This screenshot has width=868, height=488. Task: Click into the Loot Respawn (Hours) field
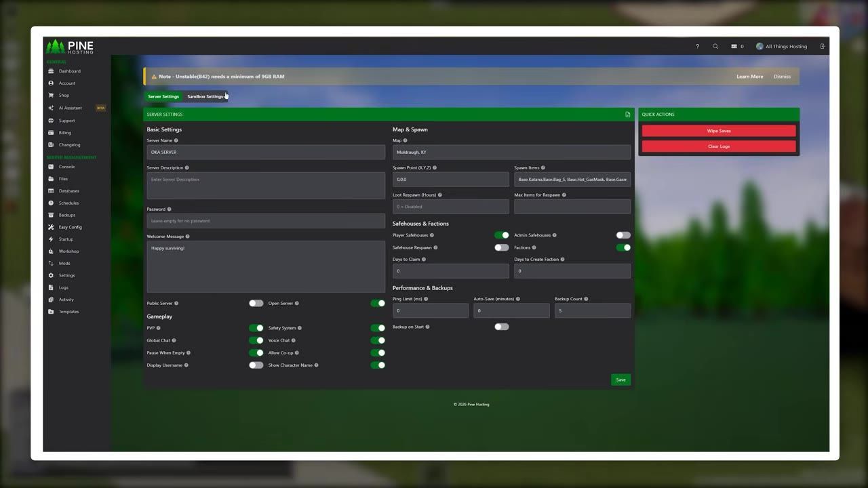point(451,207)
